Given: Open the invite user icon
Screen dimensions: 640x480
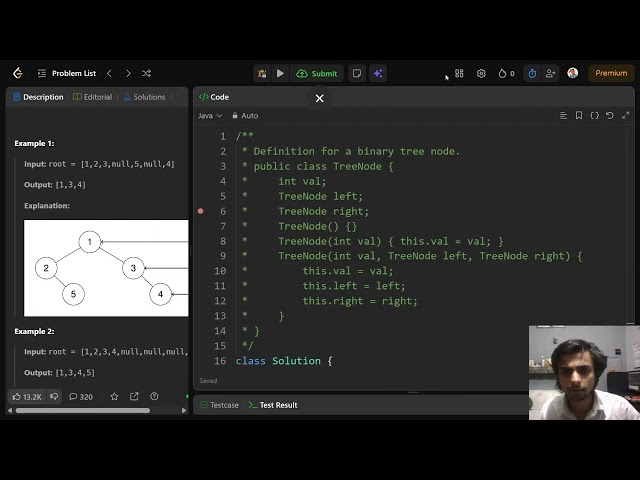Looking at the screenshot, I should pyautogui.click(x=550, y=73).
